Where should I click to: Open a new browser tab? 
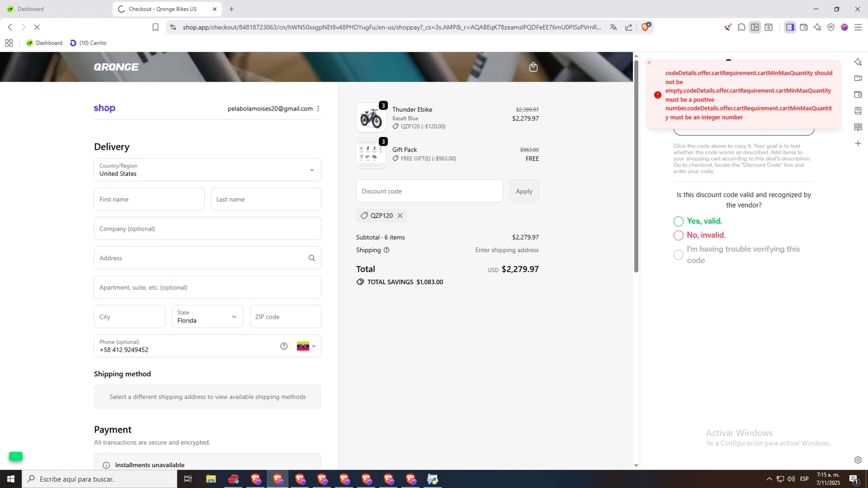(x=231, y=9)
